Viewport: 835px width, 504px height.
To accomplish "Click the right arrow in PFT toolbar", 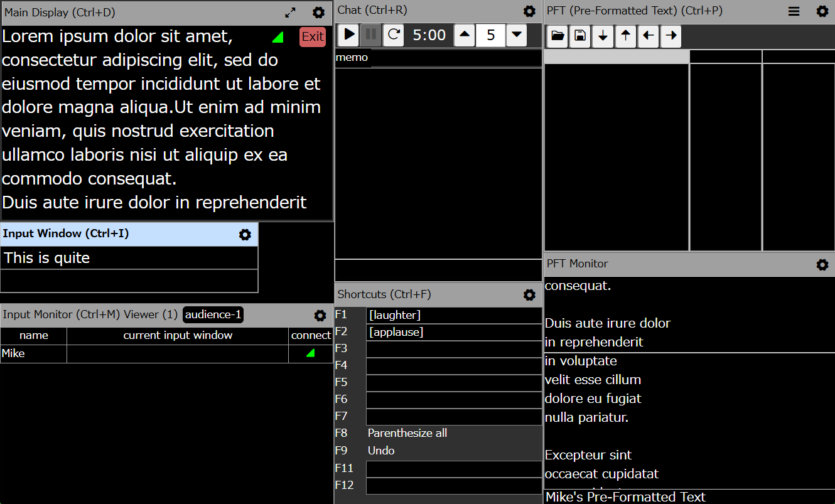I will pos(671,36).
